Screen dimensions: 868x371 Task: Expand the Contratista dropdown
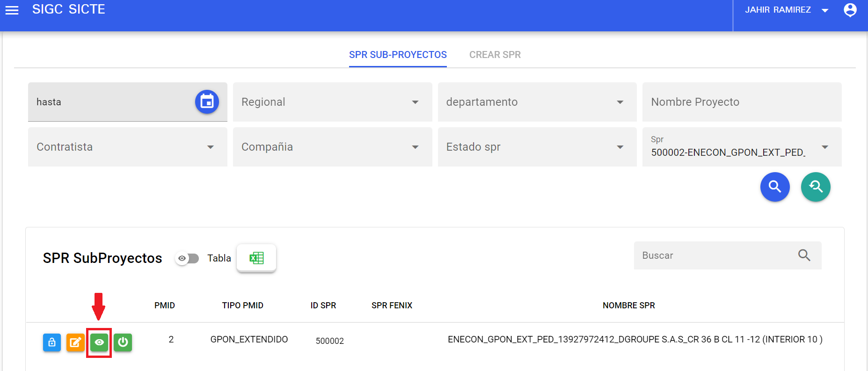point(127,147)
